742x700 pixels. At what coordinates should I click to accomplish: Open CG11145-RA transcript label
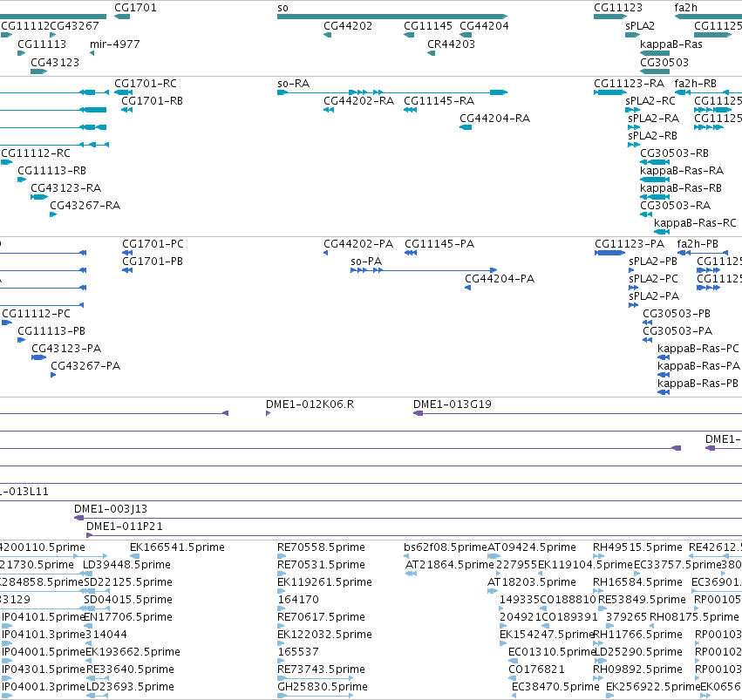click(439, 101)
